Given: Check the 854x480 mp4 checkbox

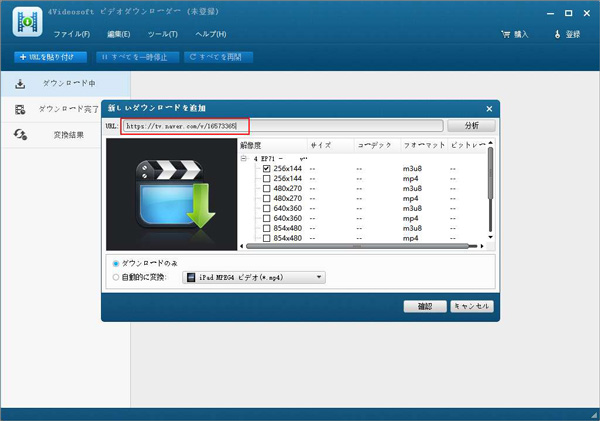Looking at the screenshot, I should point(267,238).
